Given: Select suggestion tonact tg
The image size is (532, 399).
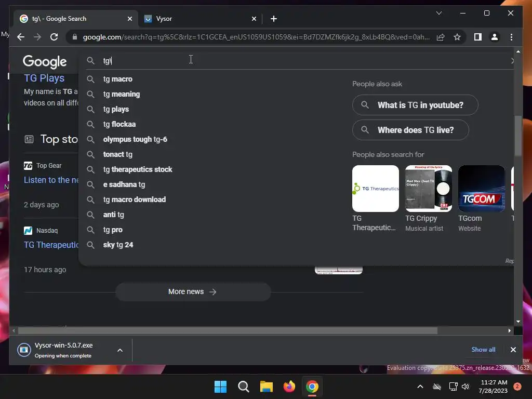Looking at the screenshot, I should pos(118,154).
